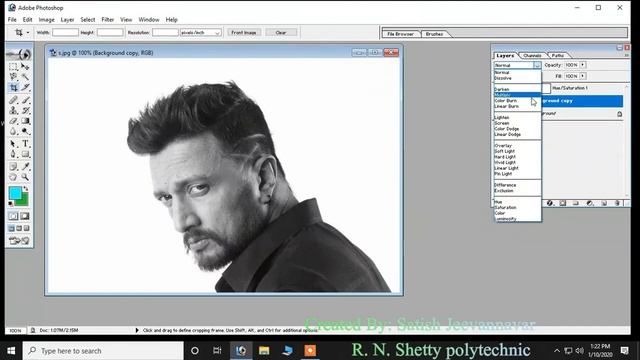Switch to Quick Mask mode
640x360 pixels.
[x=25, y=216]
